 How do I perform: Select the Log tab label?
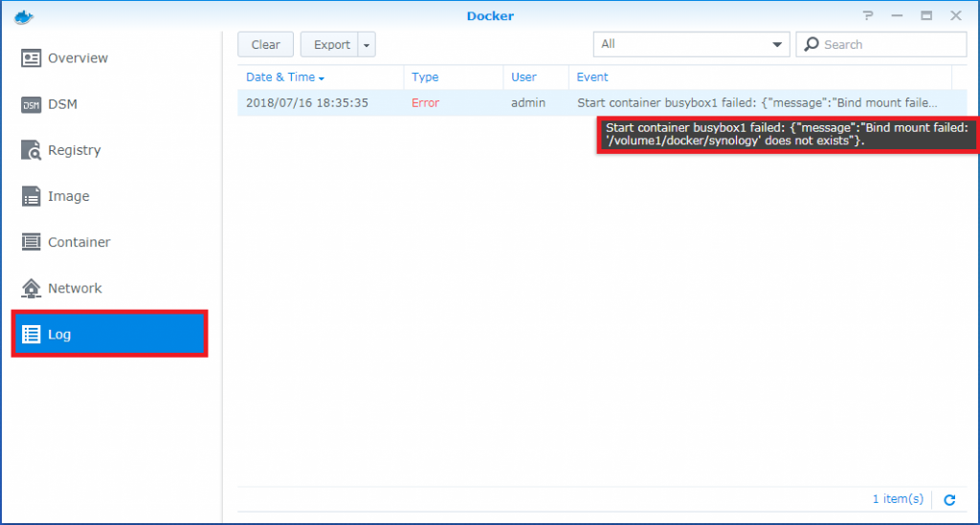pos(59,335)
